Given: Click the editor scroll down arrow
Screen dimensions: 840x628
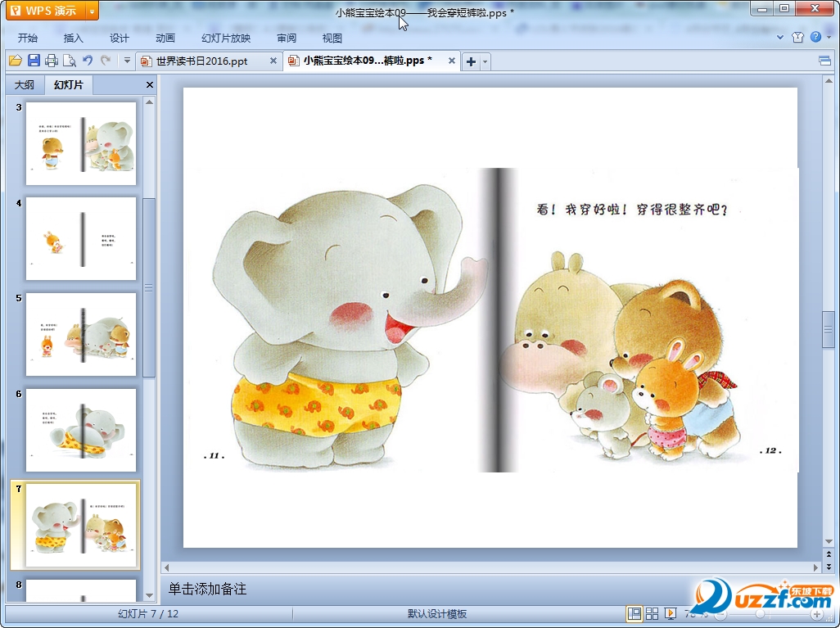Looking at the screenshot, I should point(829,541).
